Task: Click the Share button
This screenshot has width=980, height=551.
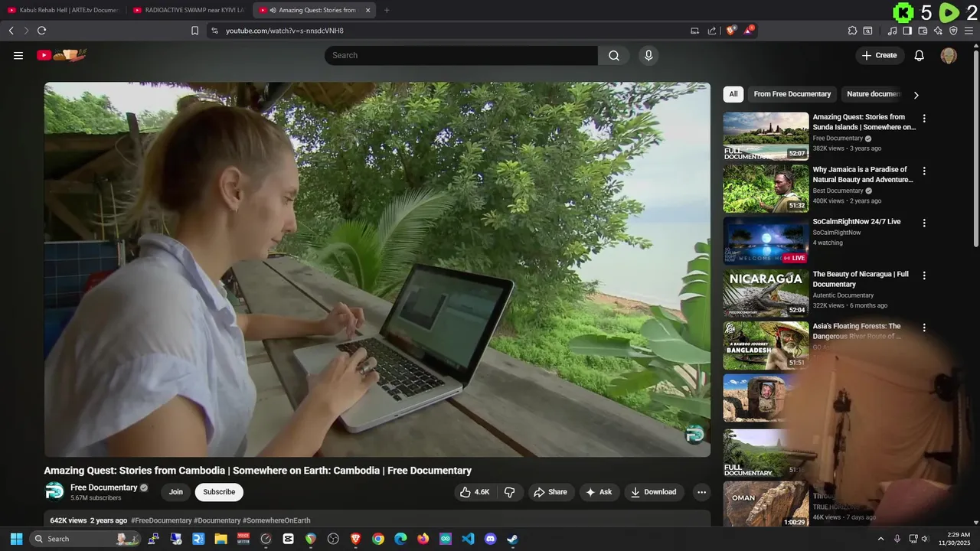Action: coord(550,492)
